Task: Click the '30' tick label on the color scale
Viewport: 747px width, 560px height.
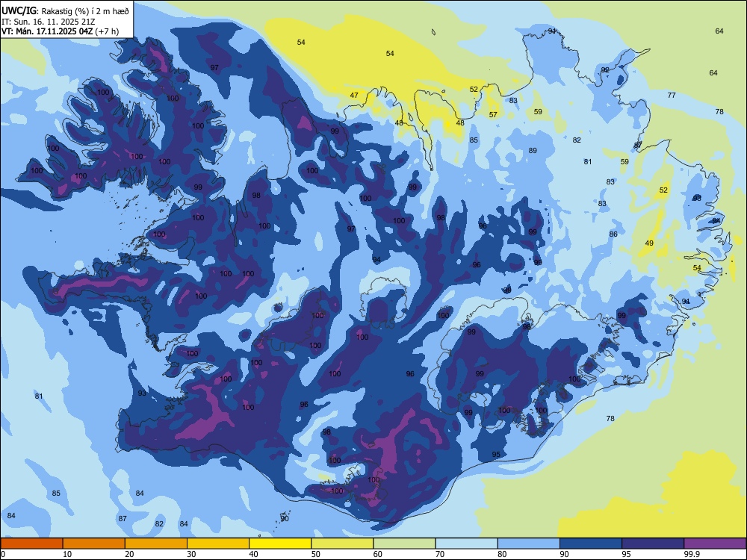Action: click(x=191, y=554)
